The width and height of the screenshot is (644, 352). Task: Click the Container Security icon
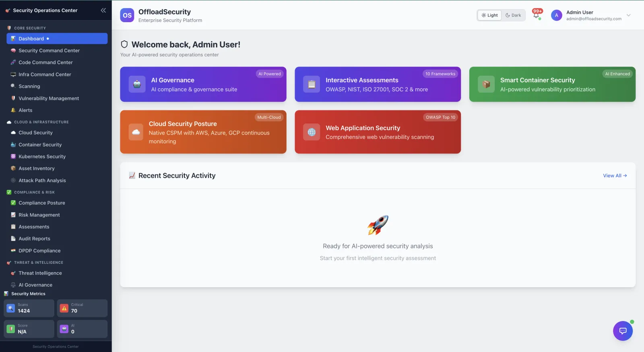[13, 145]
